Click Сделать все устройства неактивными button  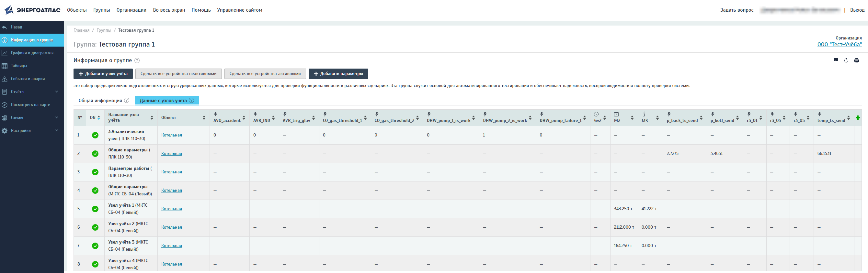coord(178,74)
